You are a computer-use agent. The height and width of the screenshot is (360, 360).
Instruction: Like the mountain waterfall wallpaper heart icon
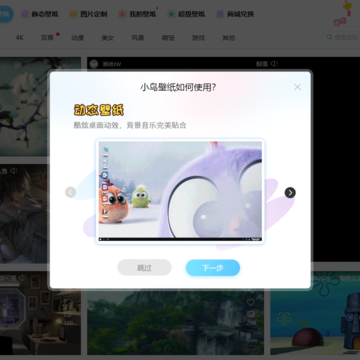click(251, 302)
